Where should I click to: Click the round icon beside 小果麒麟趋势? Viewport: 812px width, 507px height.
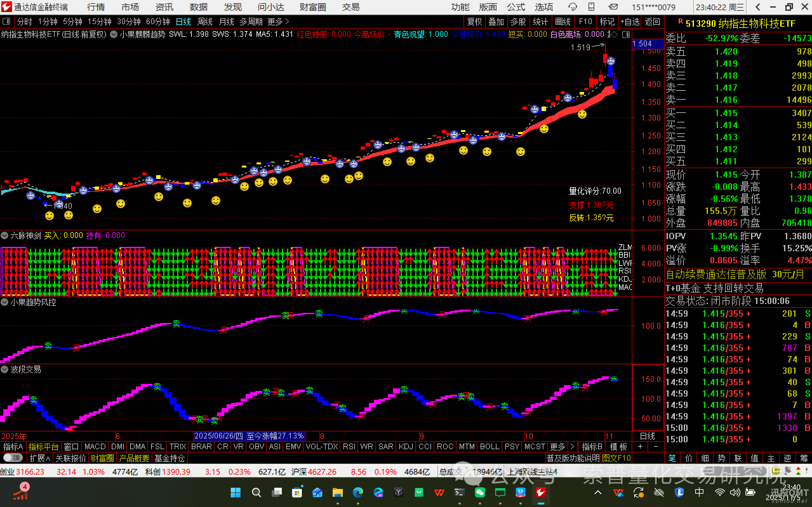point(114,34)
